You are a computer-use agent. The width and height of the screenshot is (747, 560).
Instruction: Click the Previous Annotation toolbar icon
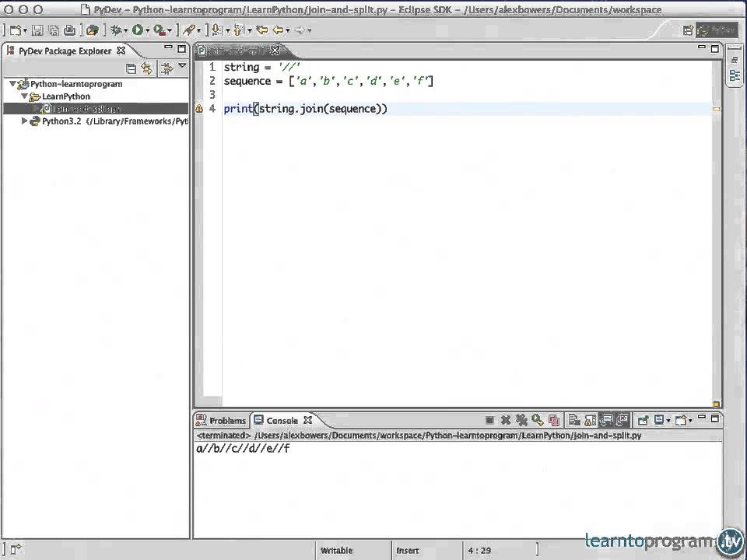(x=239, y=30)
